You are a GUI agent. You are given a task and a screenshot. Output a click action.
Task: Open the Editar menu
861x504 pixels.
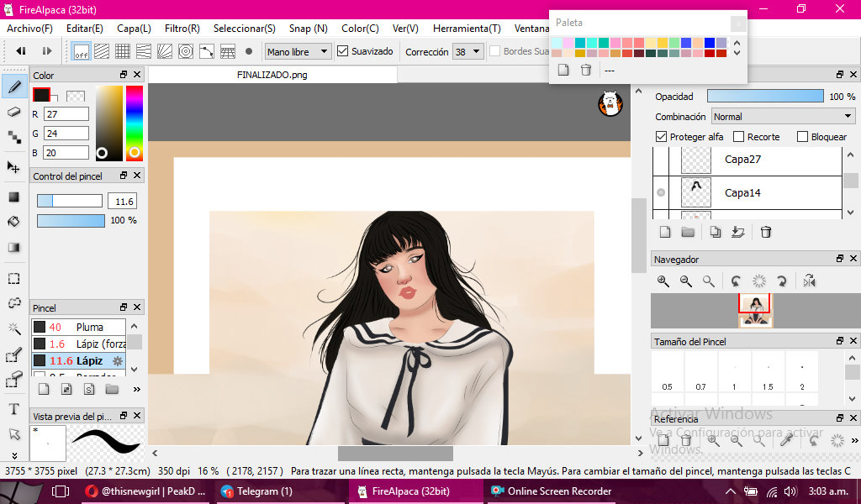pyautogui.click(x=85, y=29)
